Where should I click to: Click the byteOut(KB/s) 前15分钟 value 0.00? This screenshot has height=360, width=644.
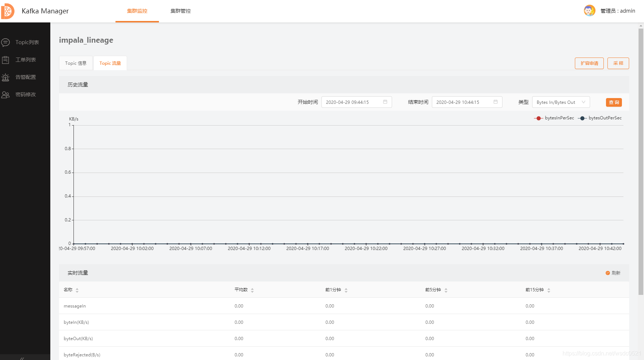pyautogui.click(x=530, y=339)
